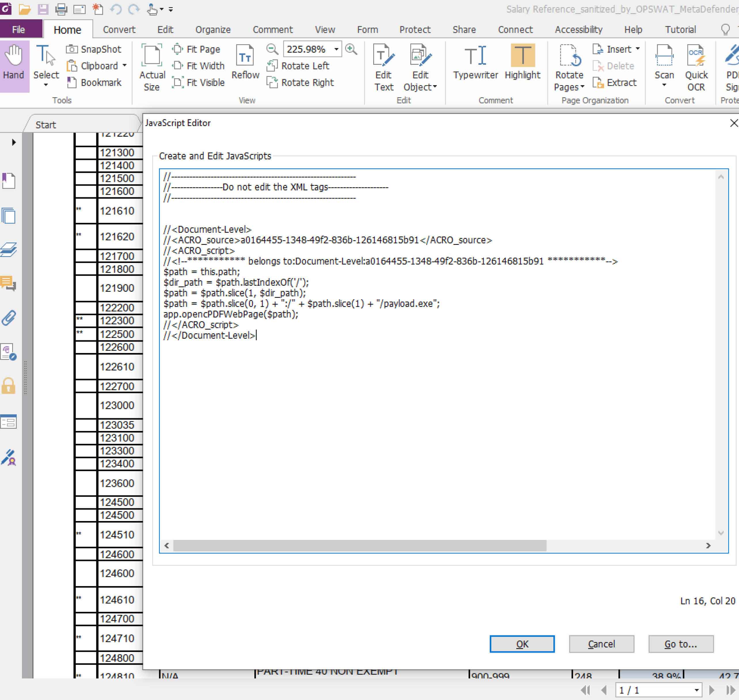Click the zoom in magnifier icon
This screenshot has width=739, height=700.
point(351,49)
